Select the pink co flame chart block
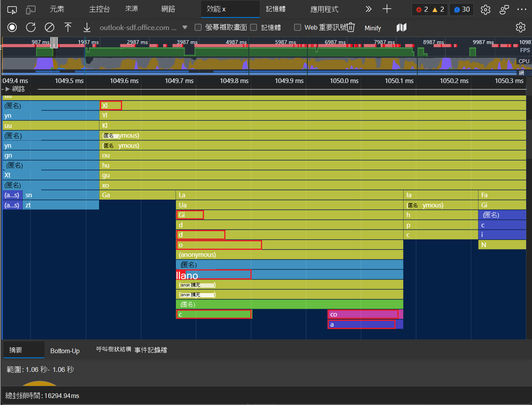This screenshot has height=405, width=532. (365, 314)
